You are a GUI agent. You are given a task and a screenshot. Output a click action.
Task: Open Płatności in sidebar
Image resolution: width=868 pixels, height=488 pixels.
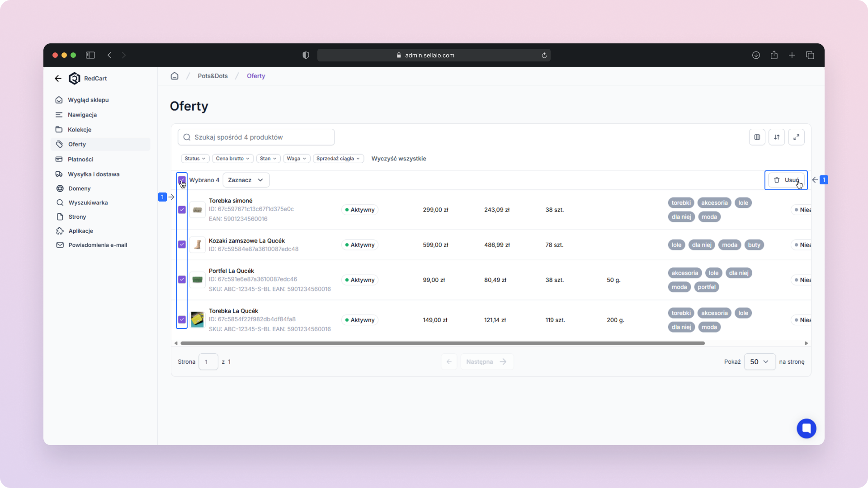(x=80, y=160)
